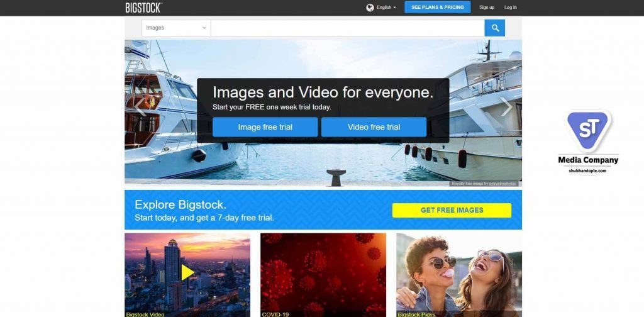Click Get Free Images button

(452, 210)
